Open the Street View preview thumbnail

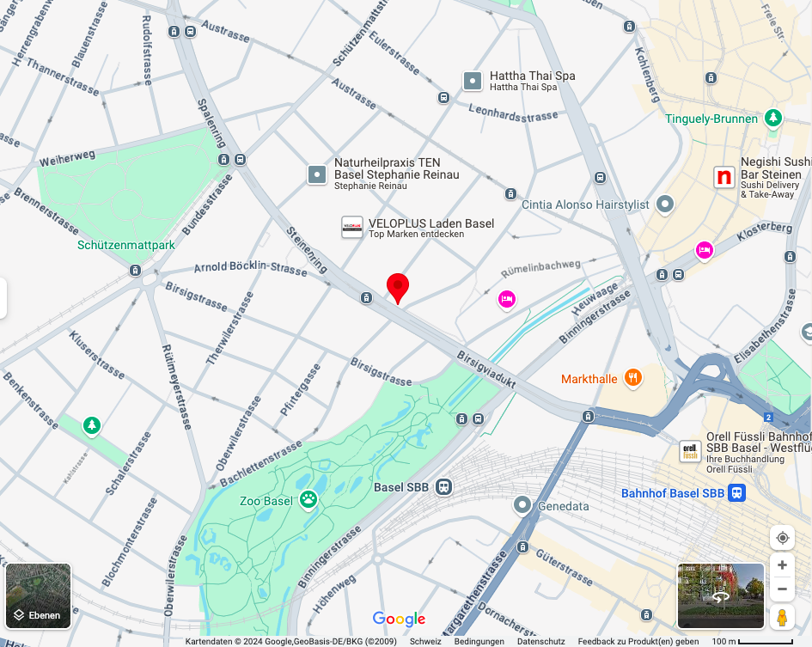[x=720, y=595]
